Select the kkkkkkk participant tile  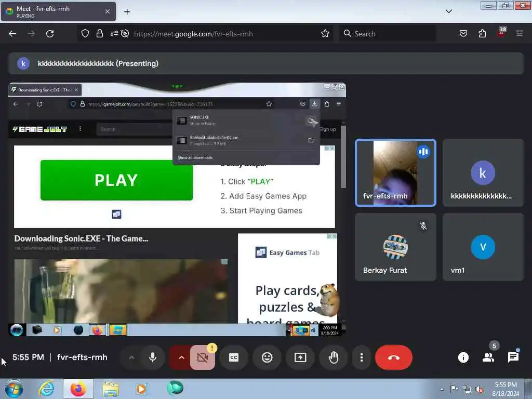pos(483,172)
